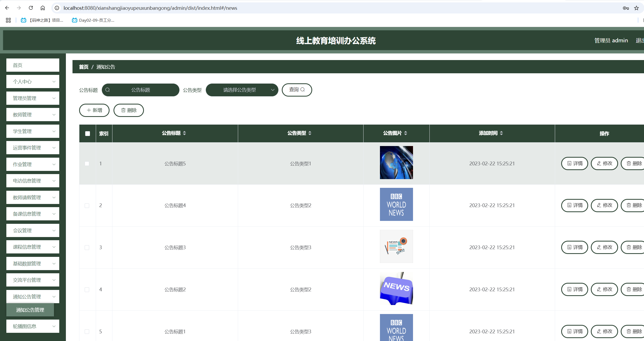Expand 教师请假管理 sidebar menu
This screenshot has width=644, height=341.
click(x=33, y=197)
